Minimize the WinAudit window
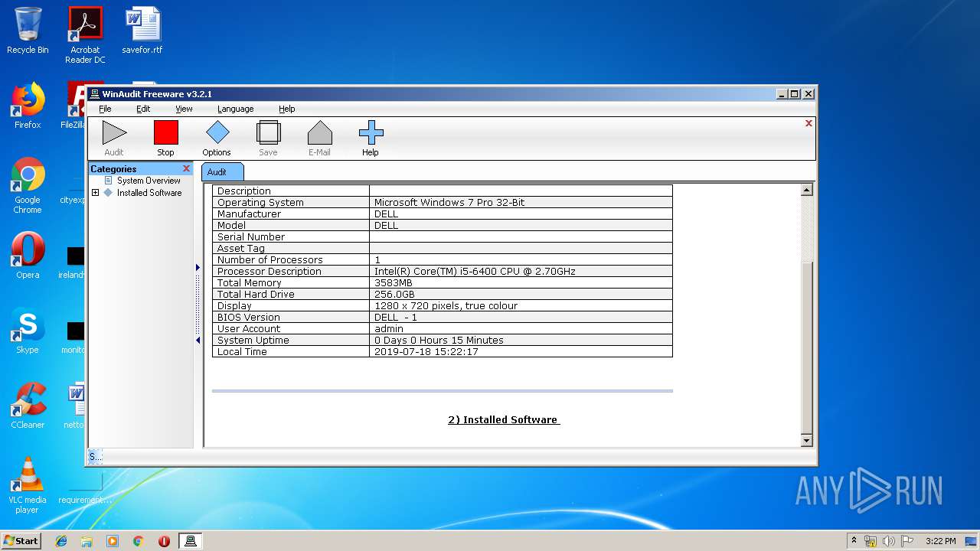The image size is (980, 551). coord(782,94)
